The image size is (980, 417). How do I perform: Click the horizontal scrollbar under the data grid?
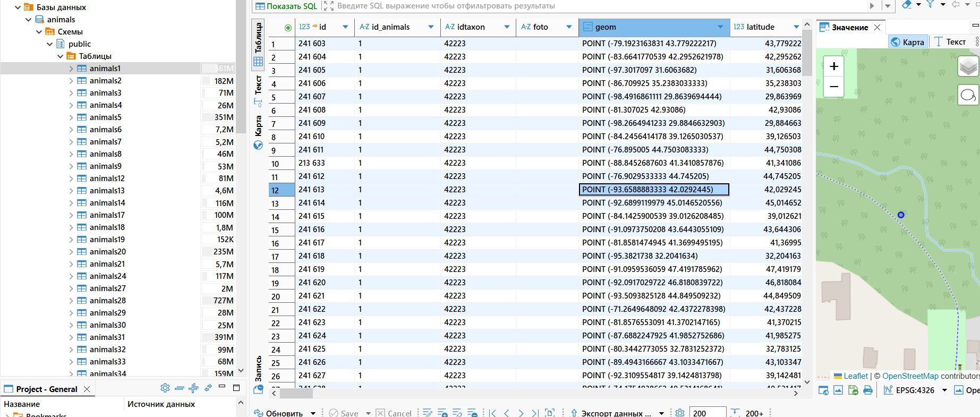[296, 394]
